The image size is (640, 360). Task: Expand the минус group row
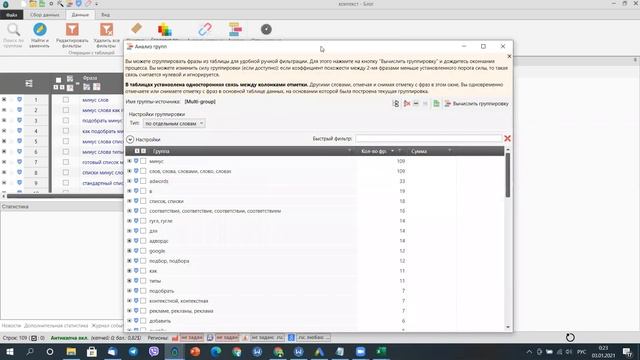click(129, 161)
